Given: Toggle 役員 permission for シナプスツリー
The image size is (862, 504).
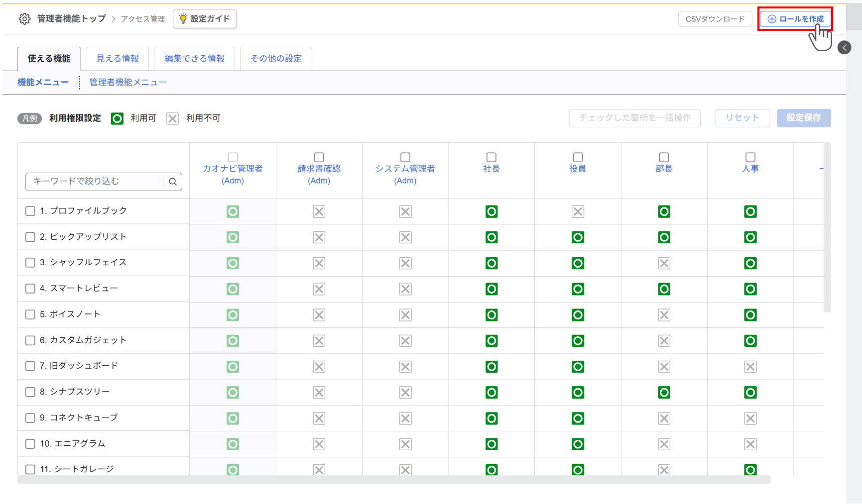Looking at the screenshot, I should pyautogui.click(x=577, y=393).
